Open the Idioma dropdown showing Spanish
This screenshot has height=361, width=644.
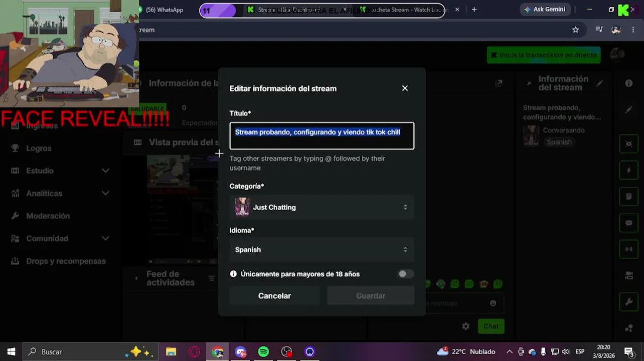click(322, 250)
